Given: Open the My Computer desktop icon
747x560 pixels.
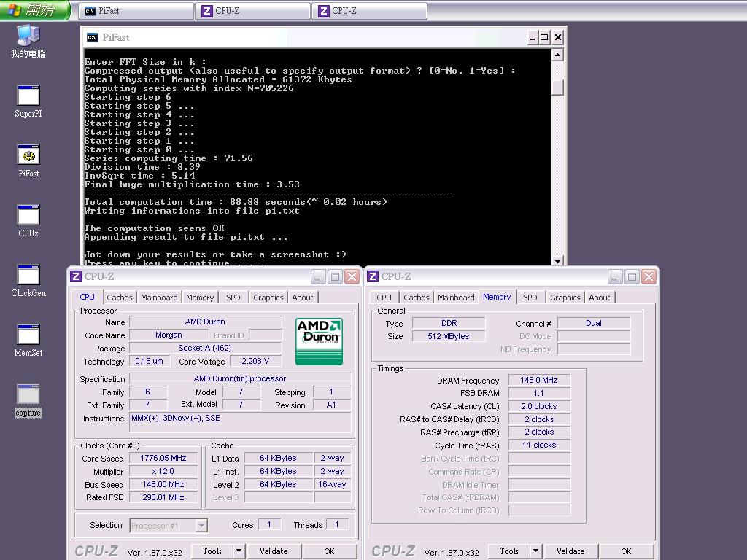Looking at the screenshot, I should pos(28,42).
